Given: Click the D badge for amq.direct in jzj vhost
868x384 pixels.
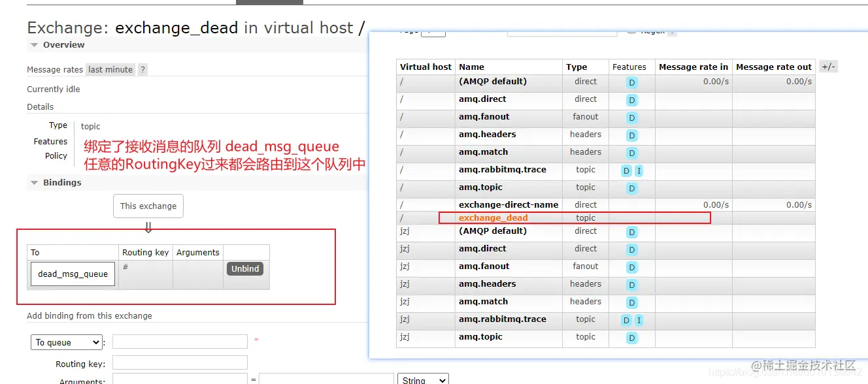Looking at the screenshot, I should pyautogui.click(x=632, y=250).
